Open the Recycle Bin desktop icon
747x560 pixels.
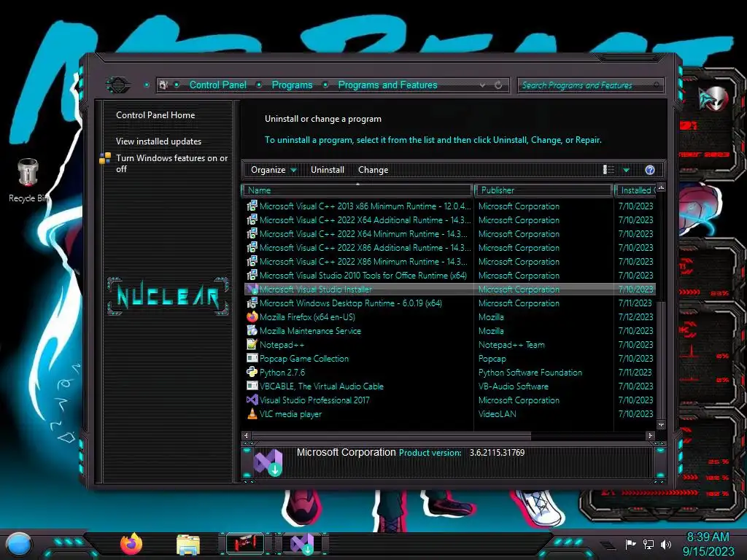[28, 180]
